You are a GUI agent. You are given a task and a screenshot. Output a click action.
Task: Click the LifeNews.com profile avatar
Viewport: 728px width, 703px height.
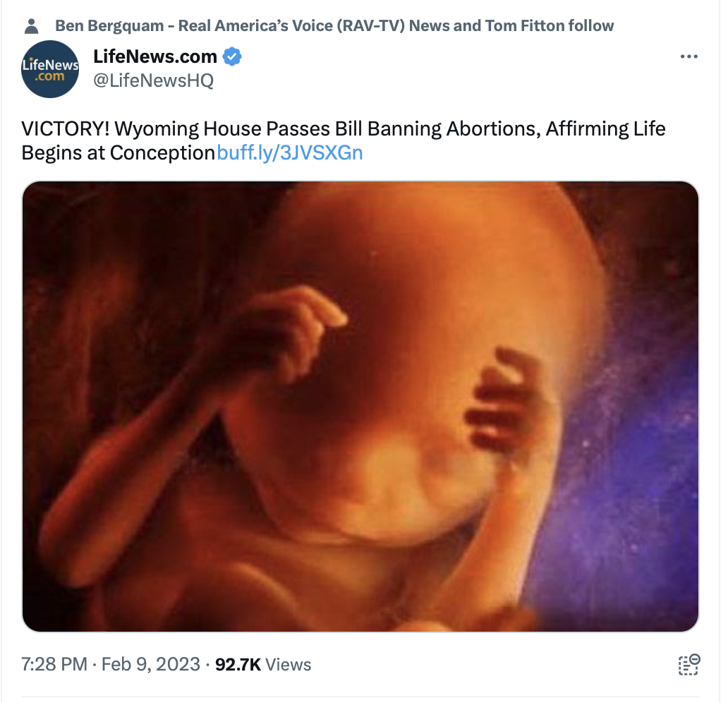50,69
